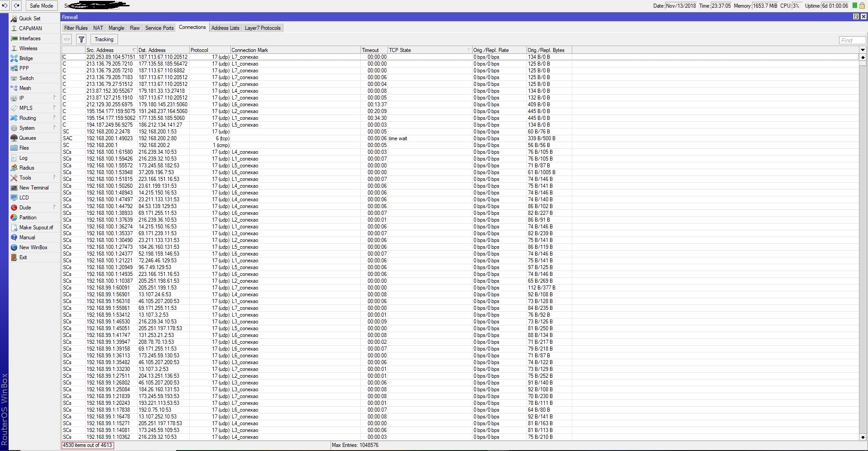Sort by Dst. Address column header

[163, 50]
